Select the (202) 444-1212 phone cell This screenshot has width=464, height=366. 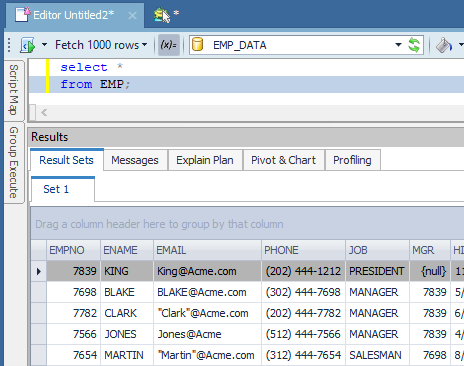303,271
